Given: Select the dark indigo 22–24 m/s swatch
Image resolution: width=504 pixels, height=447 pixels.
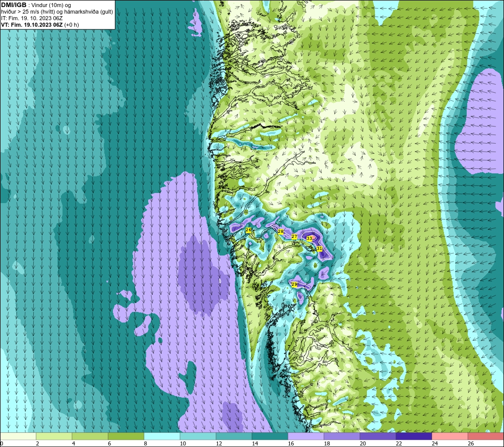Looking at the screenshot, I should coord(414,436).
